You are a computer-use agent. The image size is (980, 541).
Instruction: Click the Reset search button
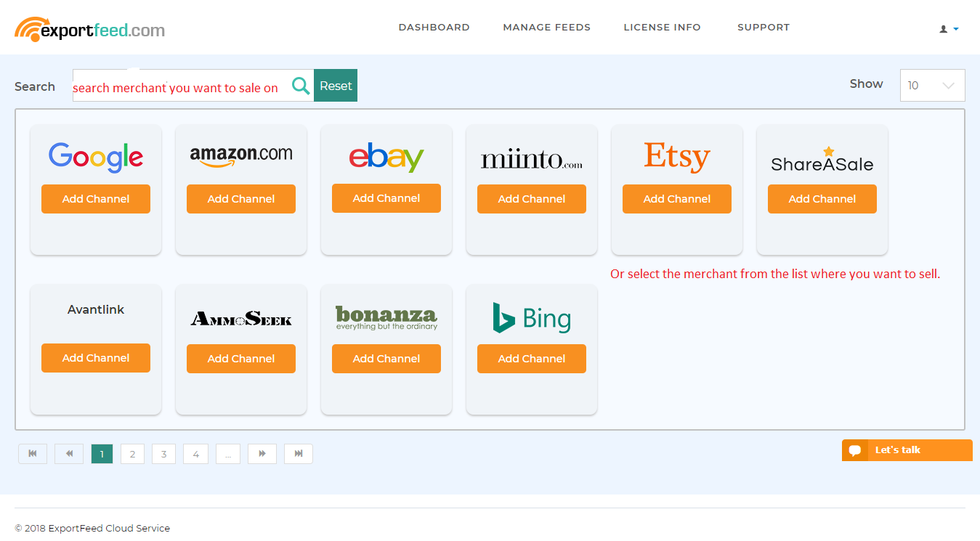[x=336, y=86]
